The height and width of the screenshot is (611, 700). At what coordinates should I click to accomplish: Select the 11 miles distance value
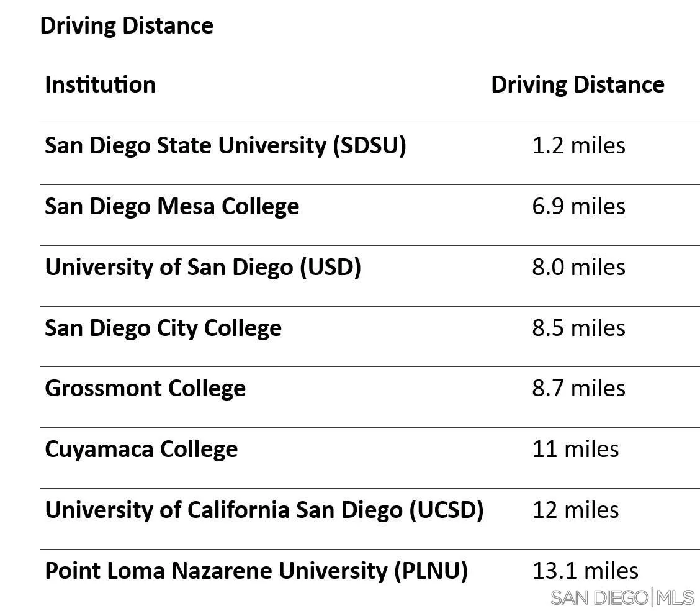click(575, 449)
